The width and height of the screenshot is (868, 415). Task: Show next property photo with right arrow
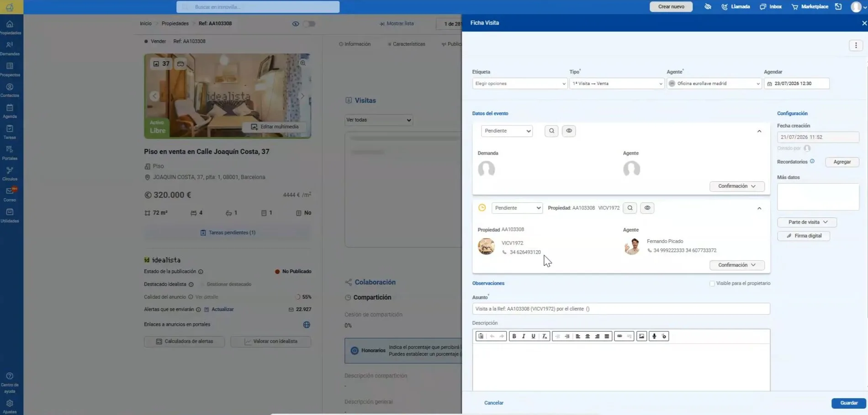pyautogui.click(x=302, y=96)
